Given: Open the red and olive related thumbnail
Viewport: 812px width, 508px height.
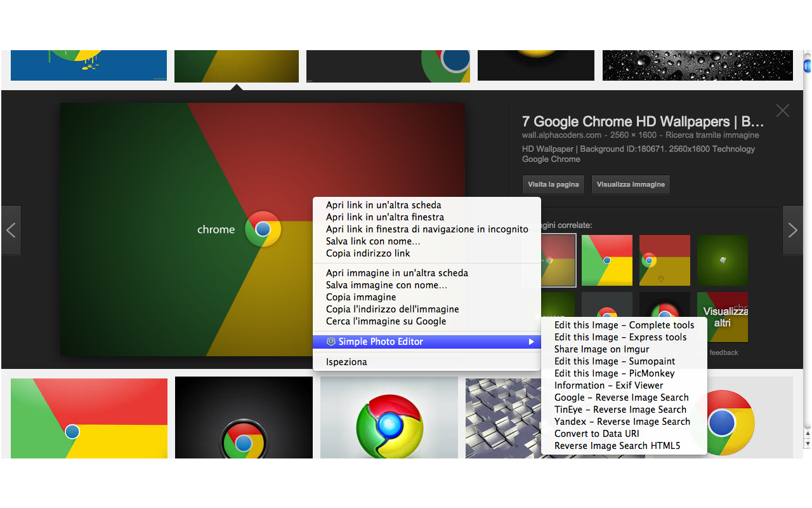Looking at the screenshot, I should tap(665, 260).
